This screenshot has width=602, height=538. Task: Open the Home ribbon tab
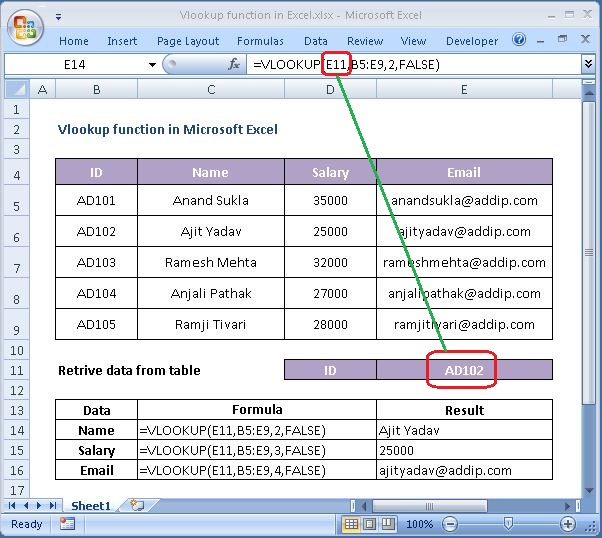[74, 41]
